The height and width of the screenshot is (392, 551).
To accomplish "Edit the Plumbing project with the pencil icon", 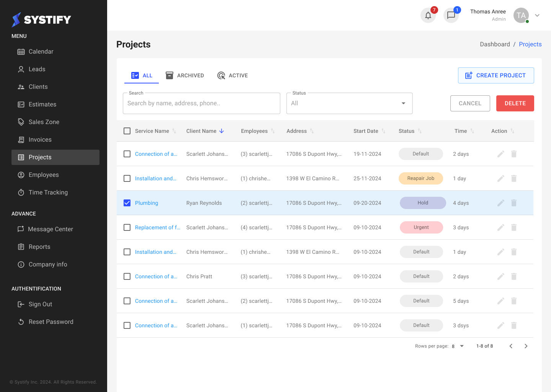I will (501, 203).
